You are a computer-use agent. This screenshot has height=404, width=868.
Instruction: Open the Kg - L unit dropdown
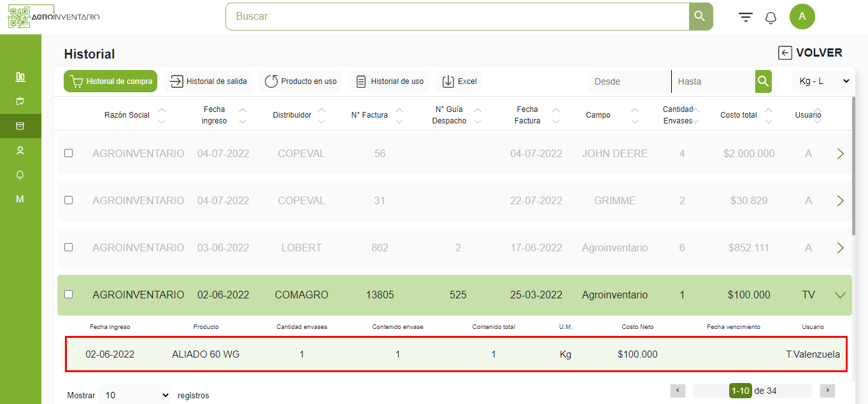822,81
